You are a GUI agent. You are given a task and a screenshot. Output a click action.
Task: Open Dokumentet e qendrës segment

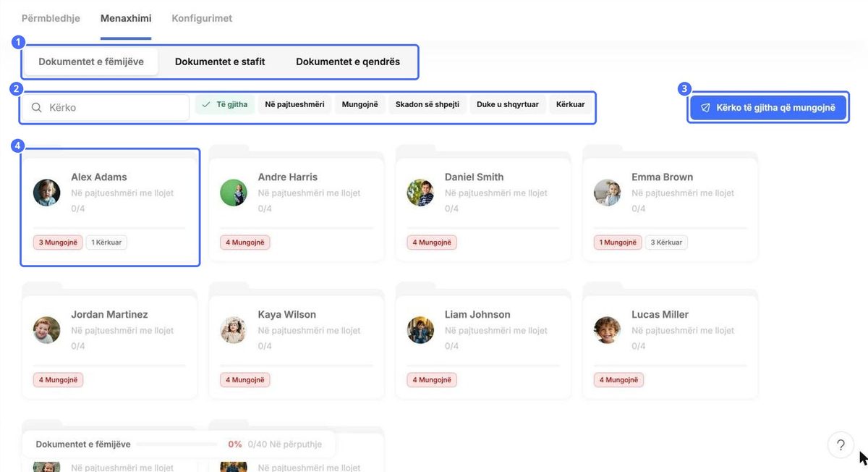348,62
